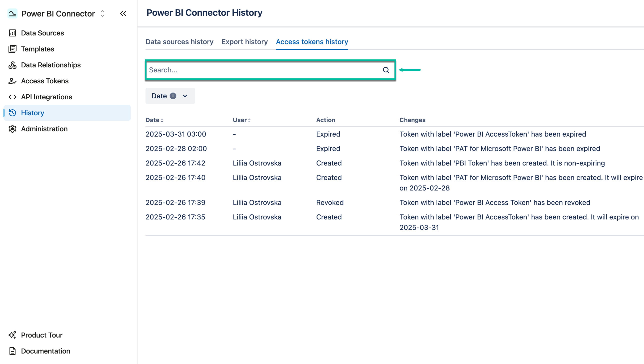Click the Power BI Connector logo
The width and height of the screenshot is (644, 364).
[12, 13]
